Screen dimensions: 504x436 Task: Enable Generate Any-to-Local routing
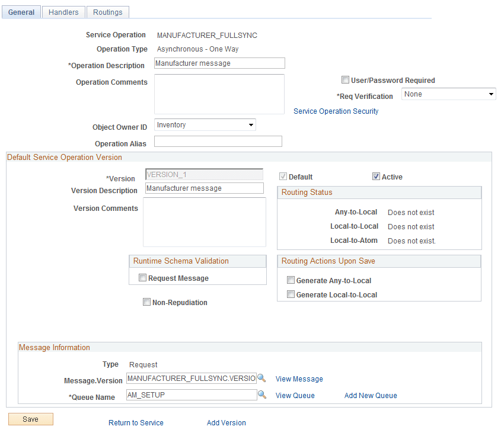(291, 280)
